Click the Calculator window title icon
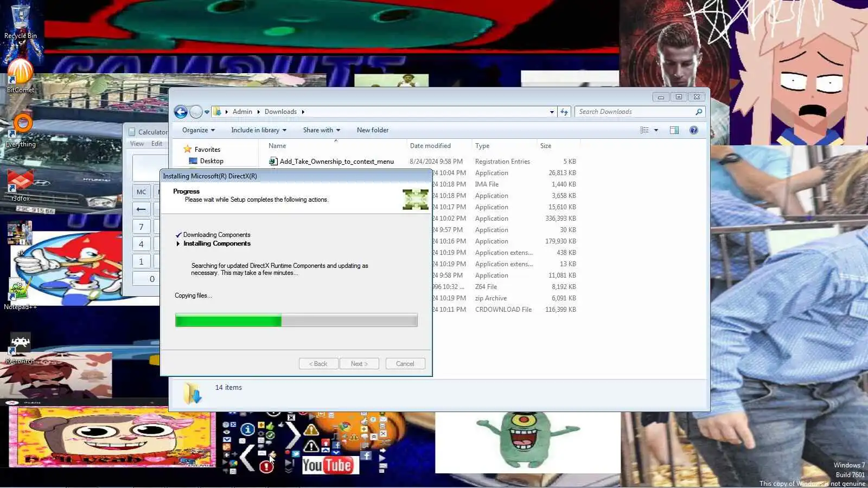This screenshot has width=868, height=488. tap(132, 132)
